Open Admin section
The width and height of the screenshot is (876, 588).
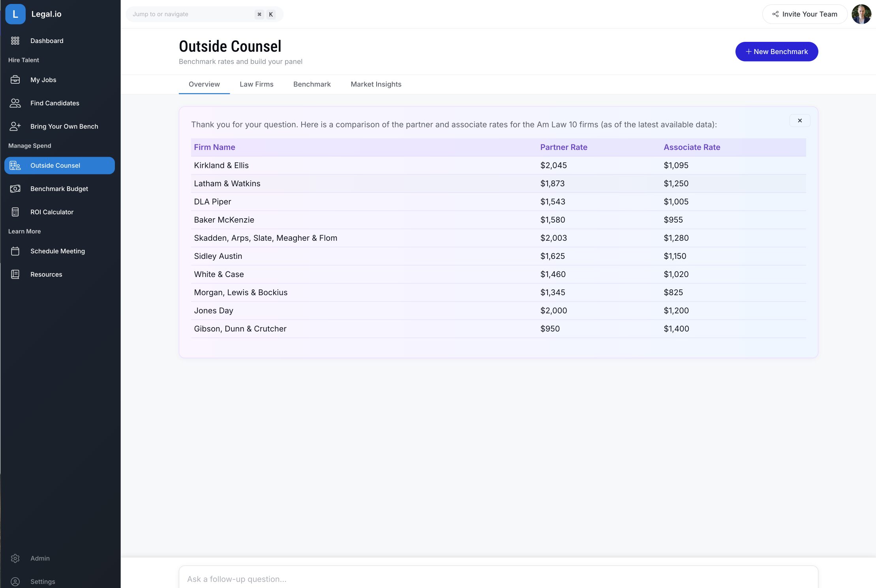click(60, 558)
